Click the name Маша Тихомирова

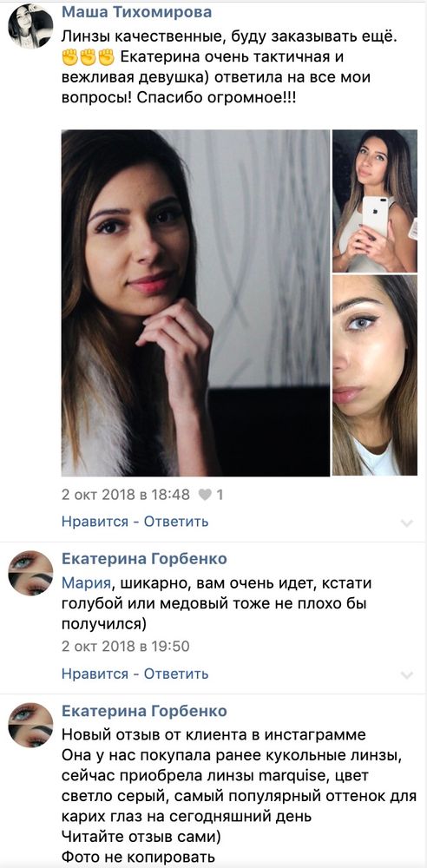(x=136, y=11)
